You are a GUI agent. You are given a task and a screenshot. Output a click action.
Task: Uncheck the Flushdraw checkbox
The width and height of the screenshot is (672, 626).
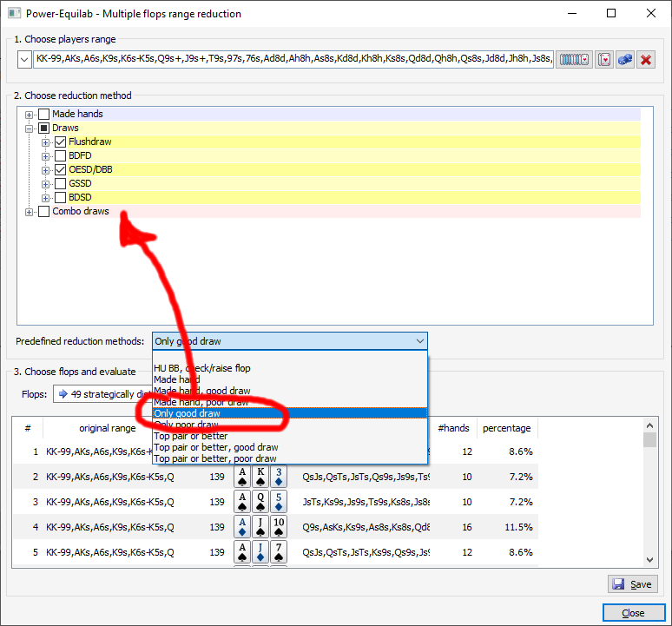(61, 142)
